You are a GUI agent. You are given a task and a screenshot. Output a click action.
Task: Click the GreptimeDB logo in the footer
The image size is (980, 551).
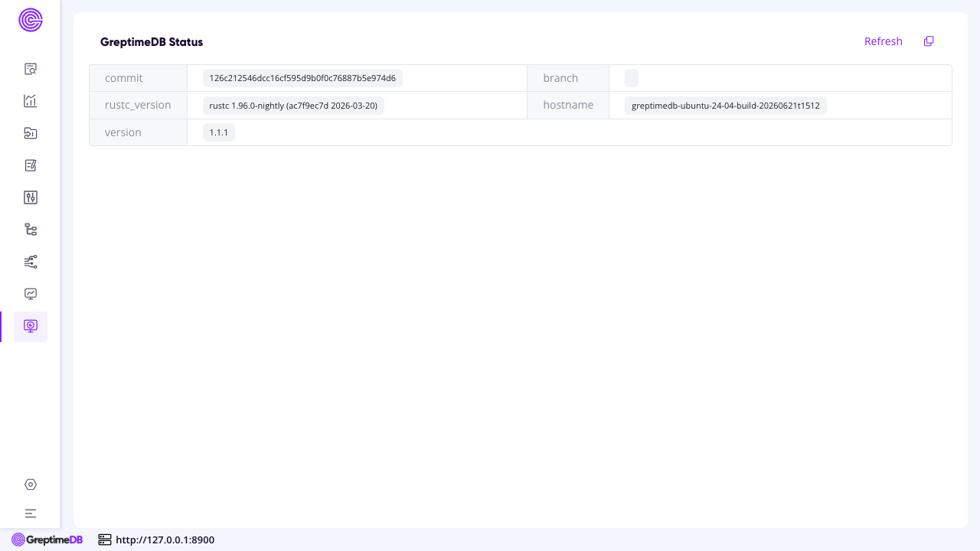point(47,540)
